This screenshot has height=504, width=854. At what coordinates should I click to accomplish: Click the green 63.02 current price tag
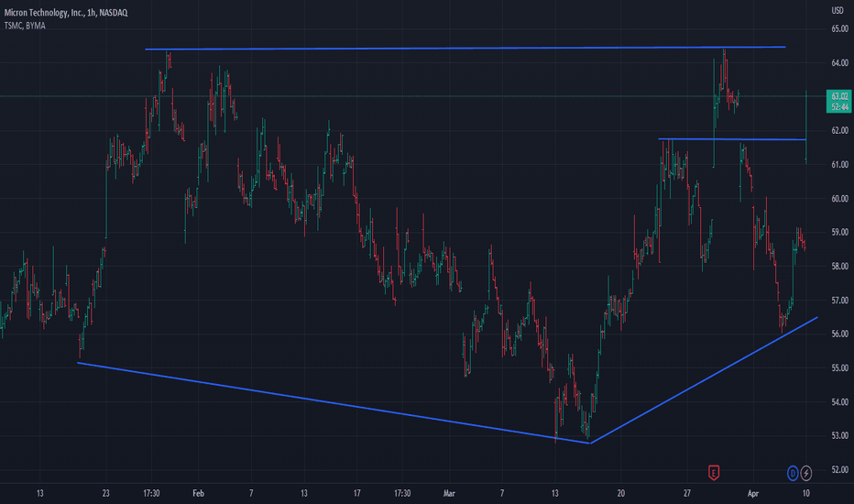838,102
